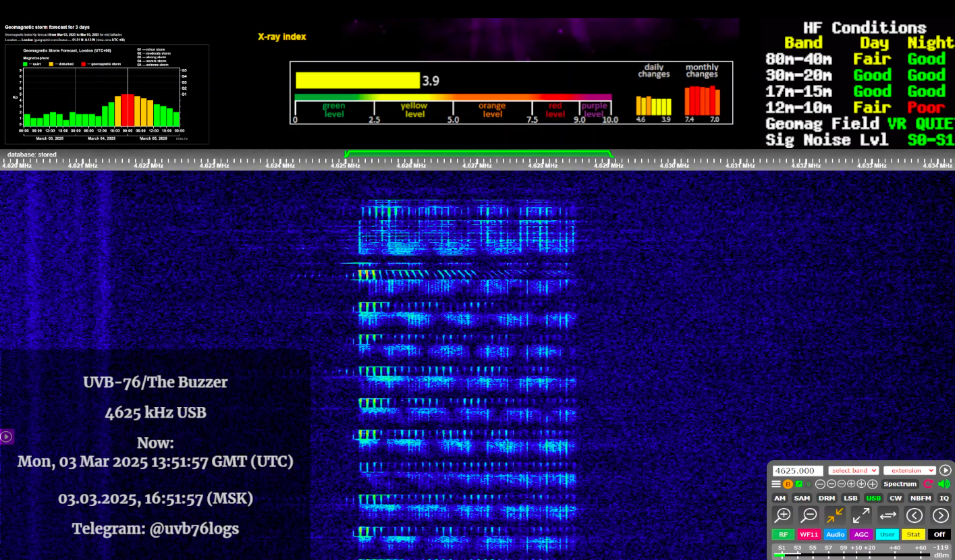
Task: Click the horizontal double-arrow swap icon
Action: [888, 515]
